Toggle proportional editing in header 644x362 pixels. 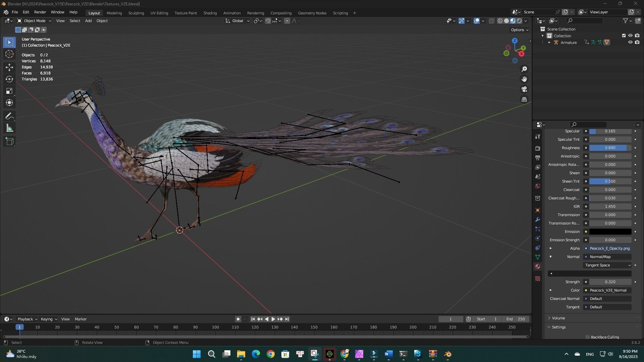[287, 21]
